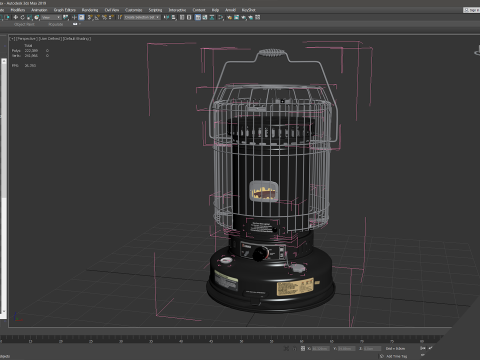
Task: Select the Select and Place tool
Action: (x=37, y=17)
